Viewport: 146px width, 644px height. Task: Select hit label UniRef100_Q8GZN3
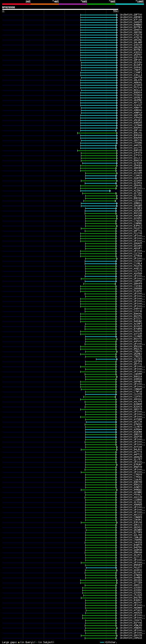click(x=131, y=47)
